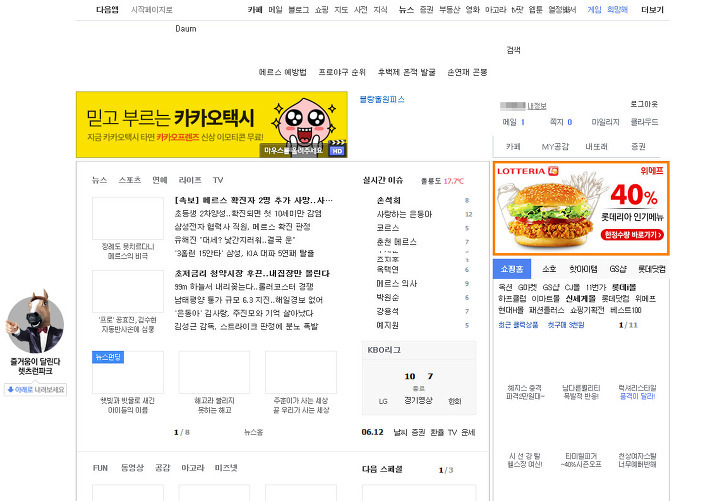Switch to 연예 entertainment news tab

(x=159, y=180)
